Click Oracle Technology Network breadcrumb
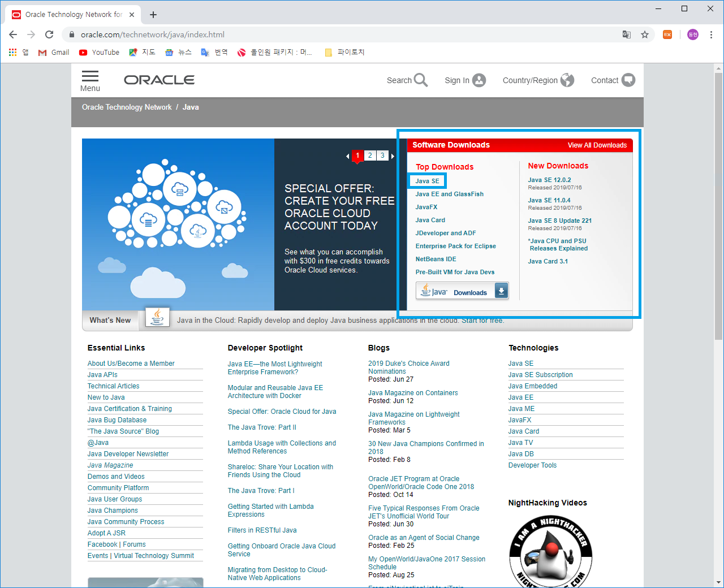 [127, 107]
